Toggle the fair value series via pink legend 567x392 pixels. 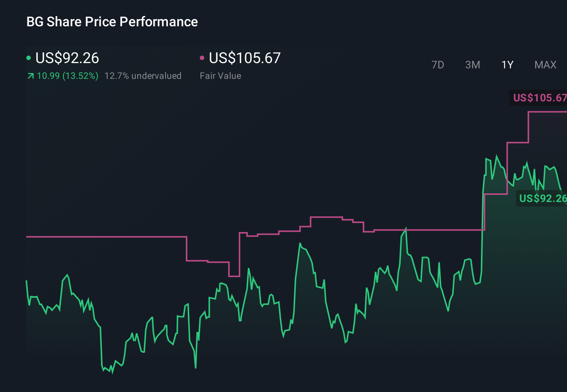203,57
